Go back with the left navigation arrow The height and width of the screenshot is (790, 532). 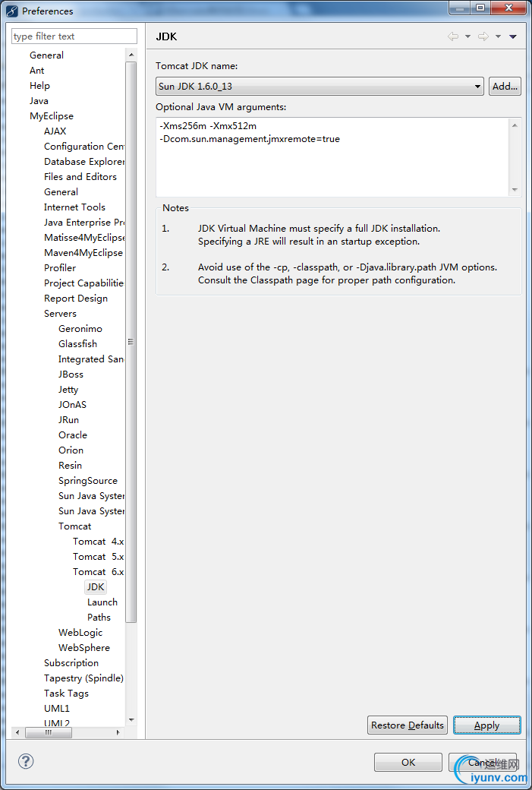click(453, 36)
